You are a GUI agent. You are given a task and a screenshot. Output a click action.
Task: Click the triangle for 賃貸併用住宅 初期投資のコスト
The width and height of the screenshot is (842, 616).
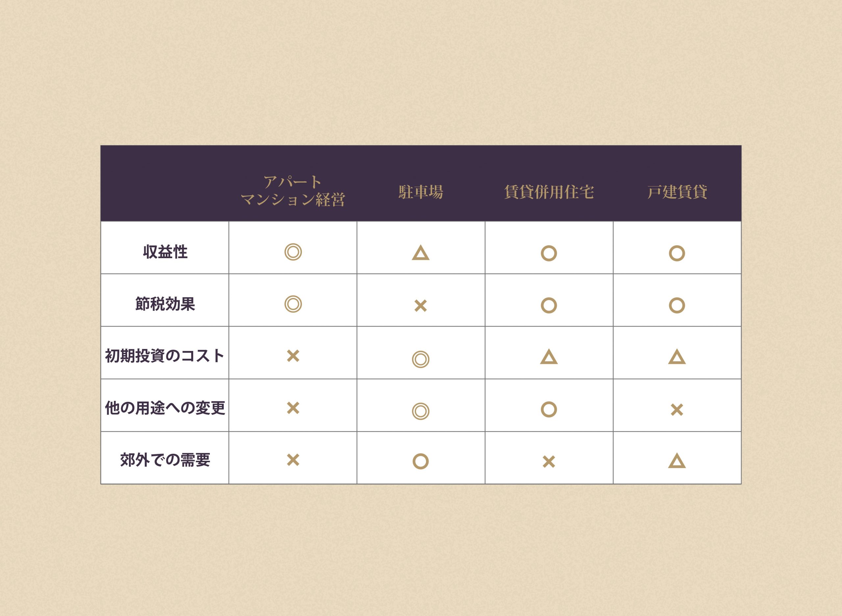549,357
